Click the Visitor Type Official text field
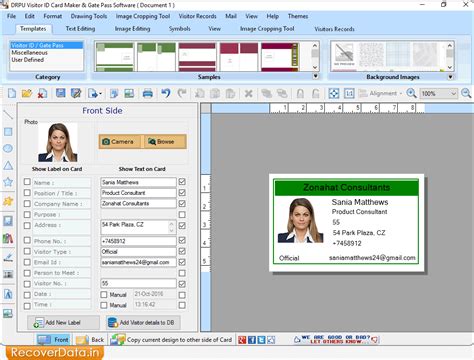This screenshot has height=360, width=474. pyautogui.click(x=138, y=252)
